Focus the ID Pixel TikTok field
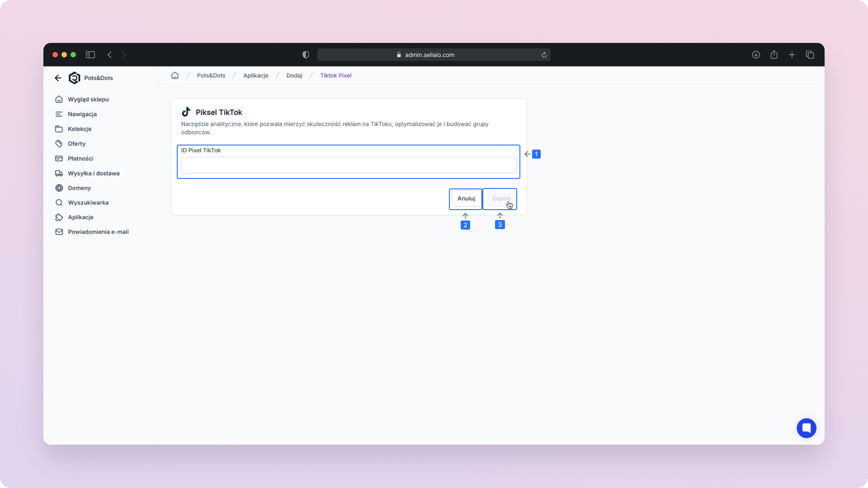This screenshot has height=488, width=868. [x=349, y=165]
